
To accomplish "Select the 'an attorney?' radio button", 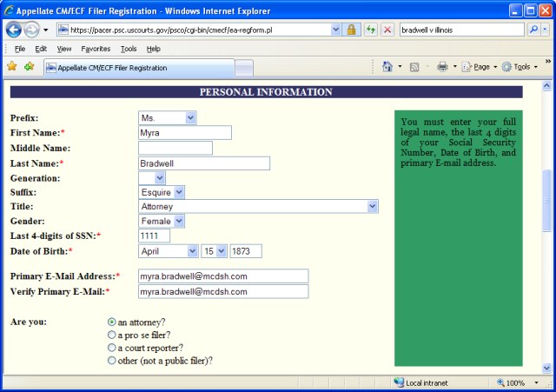I will [112, 322].
